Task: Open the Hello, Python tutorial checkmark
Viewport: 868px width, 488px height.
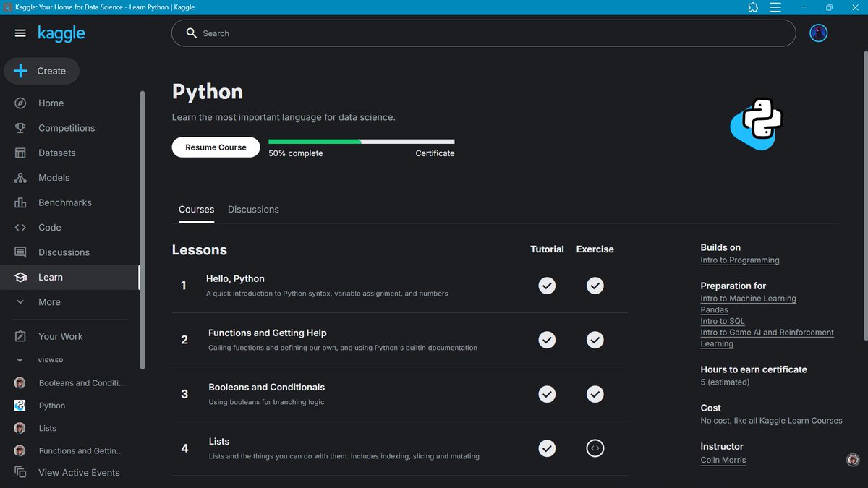Action: pyautogui.click(x=547, y=286)
